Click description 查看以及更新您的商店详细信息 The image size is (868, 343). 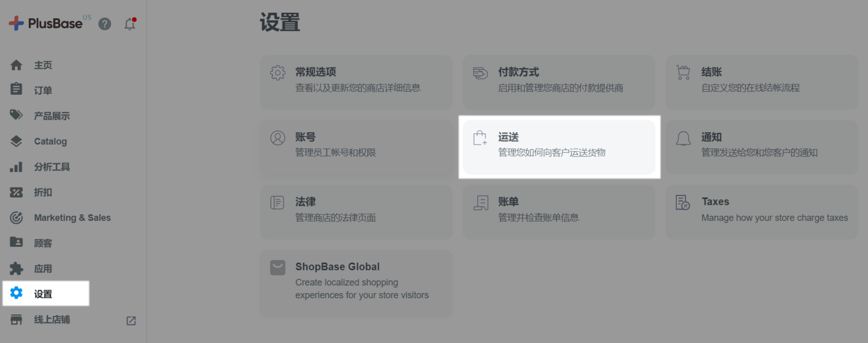(x=358, y=88)
